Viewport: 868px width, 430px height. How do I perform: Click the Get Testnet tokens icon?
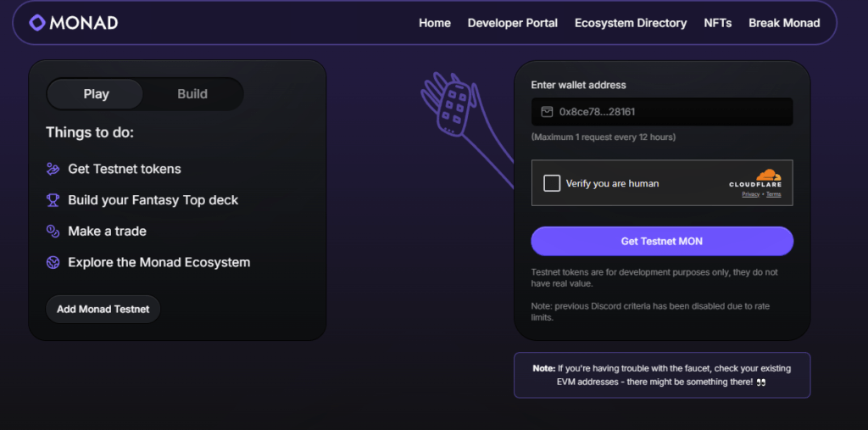pos(53,169)
